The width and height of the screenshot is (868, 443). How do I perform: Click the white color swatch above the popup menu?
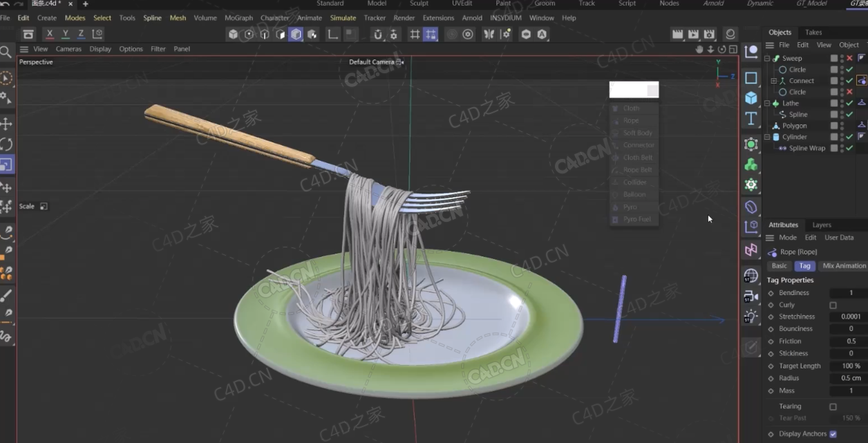tap(630, 89)
